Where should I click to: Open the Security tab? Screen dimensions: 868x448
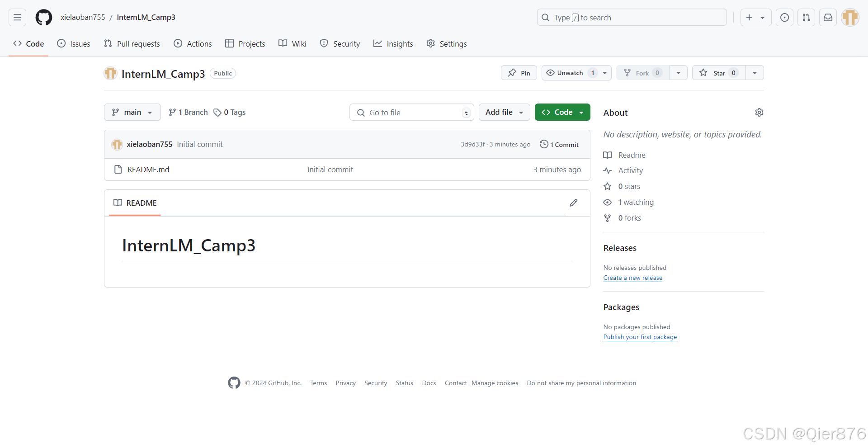pyautogui.click(x=340, y=44)
